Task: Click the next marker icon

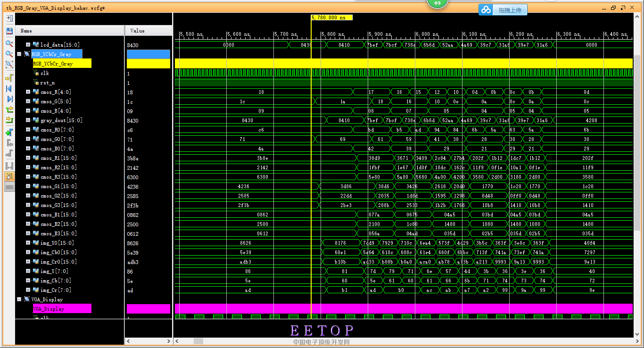Action: point(9,154)
